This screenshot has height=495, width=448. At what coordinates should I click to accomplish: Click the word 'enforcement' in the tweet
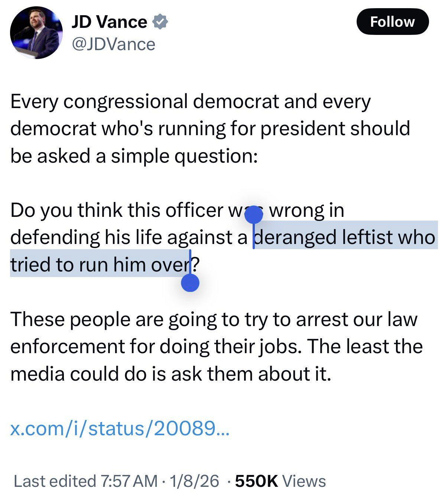point(67,346)
